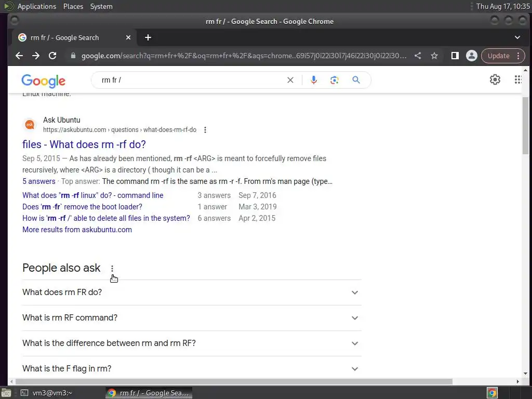The width and height of the screenshot is (532, 399).
Task: Open Google quick settings gear
Action: pos(495,79)
